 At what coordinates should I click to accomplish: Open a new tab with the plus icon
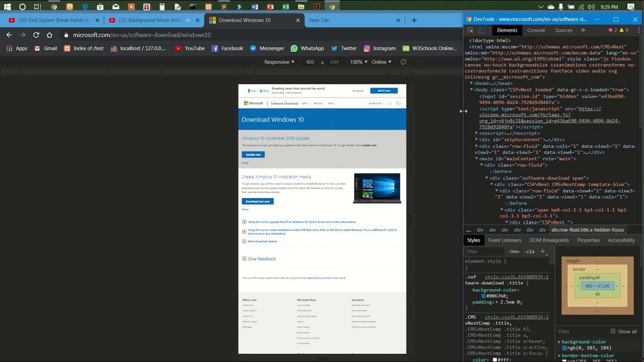coord(414,20)
